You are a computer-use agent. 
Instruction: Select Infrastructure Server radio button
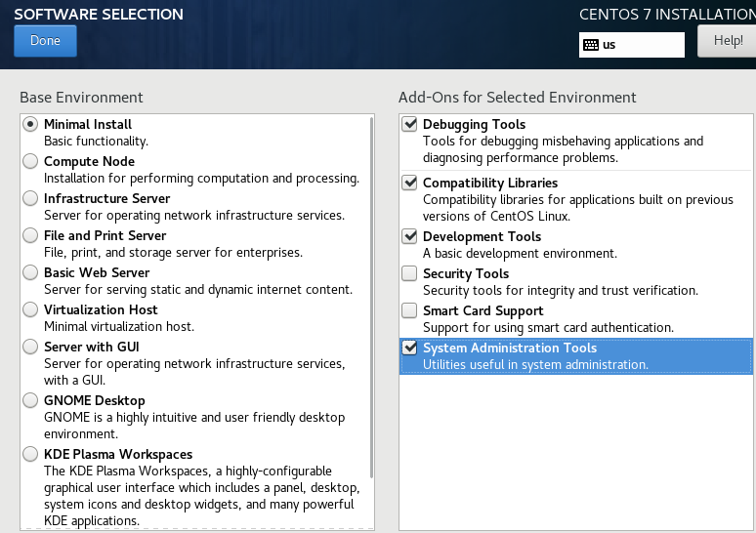pyautogui.click(x=31, y=198)
